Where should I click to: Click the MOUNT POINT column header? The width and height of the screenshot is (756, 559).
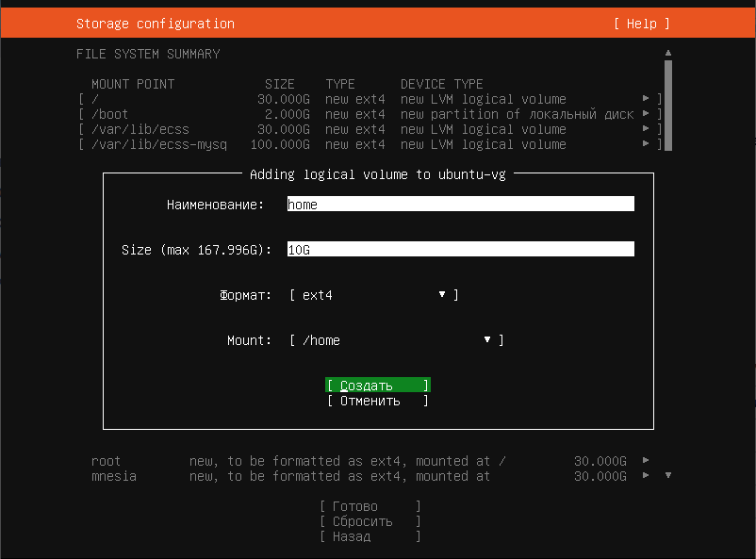pos(133,84)
